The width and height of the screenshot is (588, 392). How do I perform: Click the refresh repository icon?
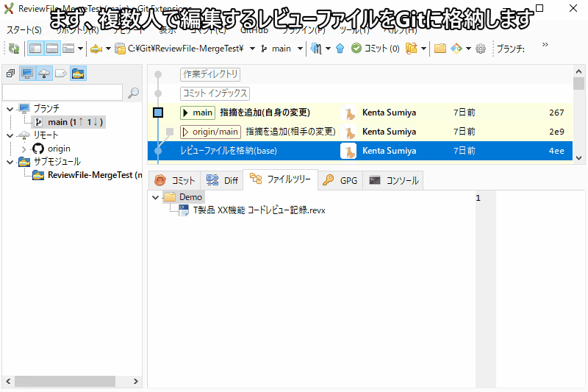[13, 49]
